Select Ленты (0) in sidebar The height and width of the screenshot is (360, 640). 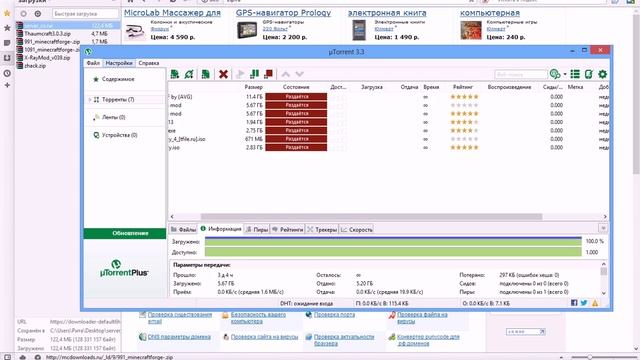click(113, 117)
